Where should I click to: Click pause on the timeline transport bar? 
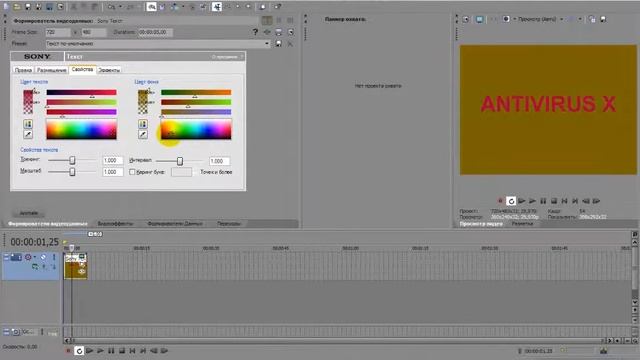coord(111,351)
